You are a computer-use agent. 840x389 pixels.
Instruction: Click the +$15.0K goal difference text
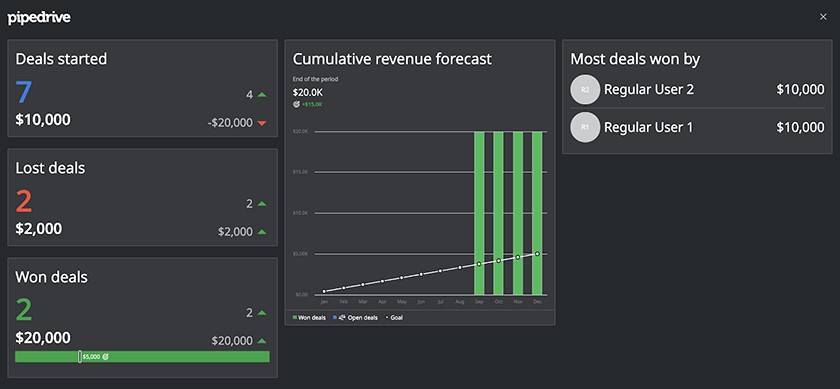tap(312, 104)
